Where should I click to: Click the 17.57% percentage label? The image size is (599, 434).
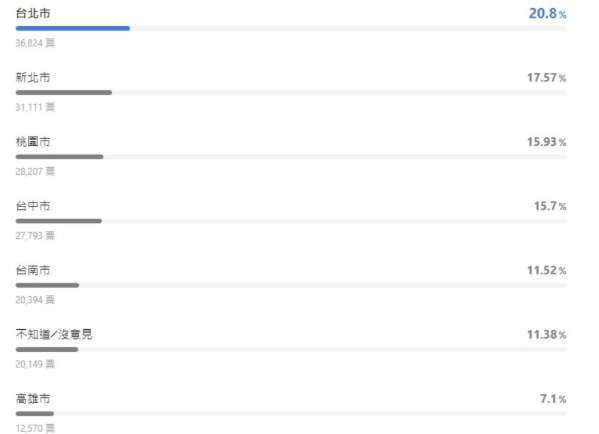coord(547,78)
